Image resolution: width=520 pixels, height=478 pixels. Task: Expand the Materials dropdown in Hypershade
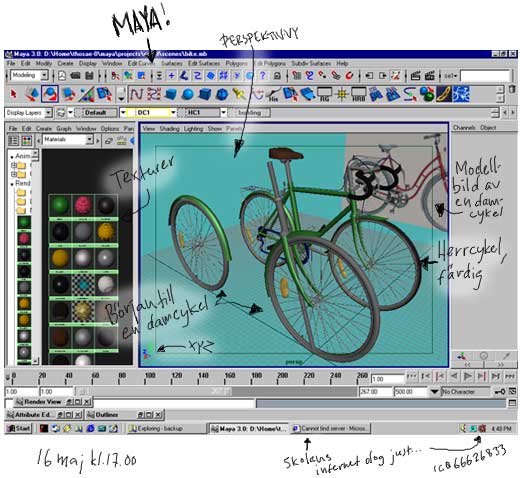coord(89,140)
